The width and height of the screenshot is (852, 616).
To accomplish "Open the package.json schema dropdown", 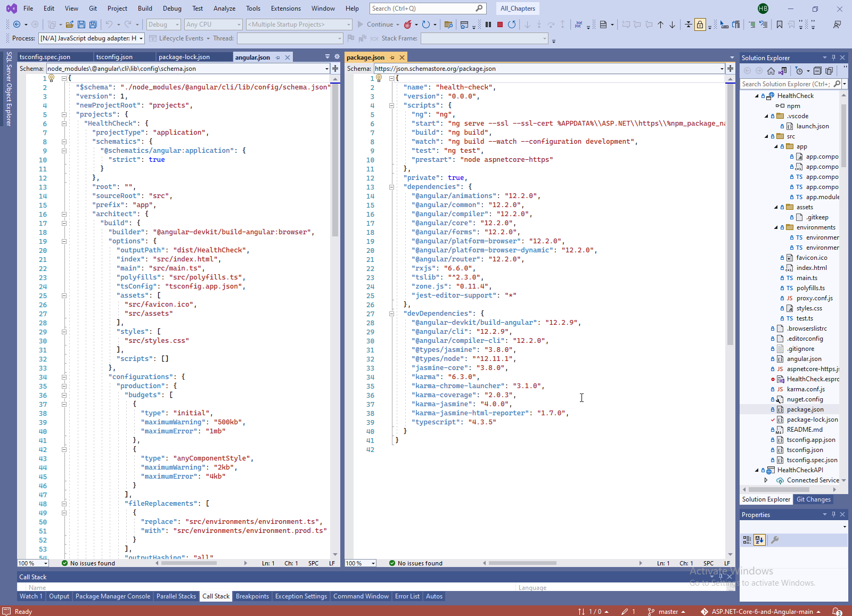I will click(x=722, y=69).
